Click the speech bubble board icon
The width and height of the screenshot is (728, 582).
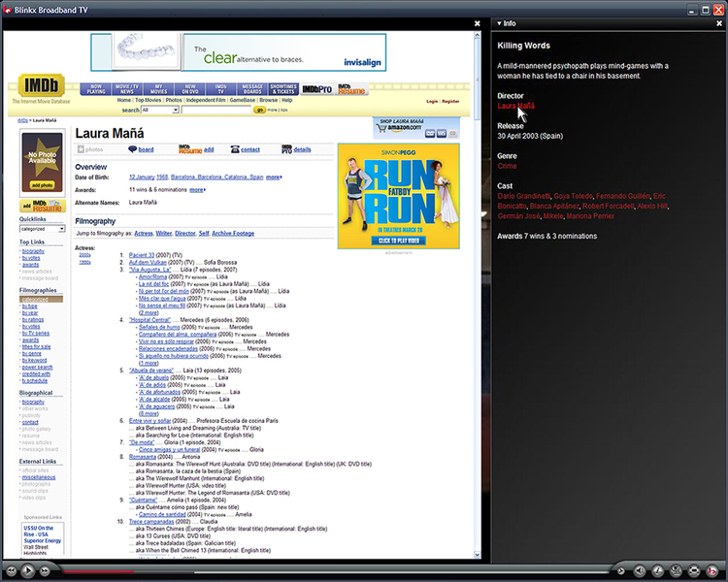pyautogui.click(x=132, y=149)
